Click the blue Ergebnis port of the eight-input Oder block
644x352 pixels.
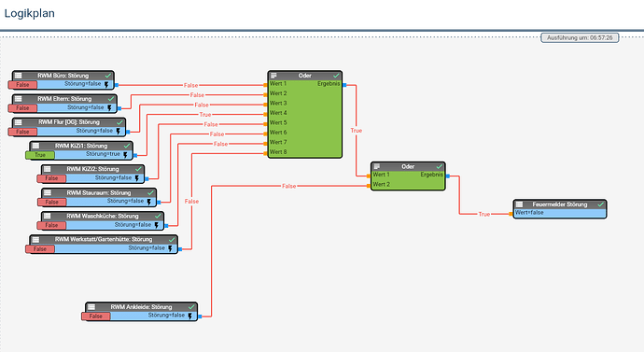tap(344, 85)
